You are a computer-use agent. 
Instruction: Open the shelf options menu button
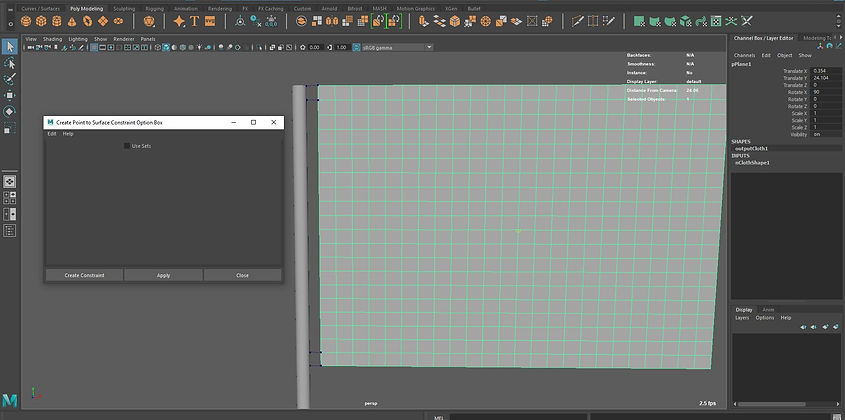click(x=10, y=24)
